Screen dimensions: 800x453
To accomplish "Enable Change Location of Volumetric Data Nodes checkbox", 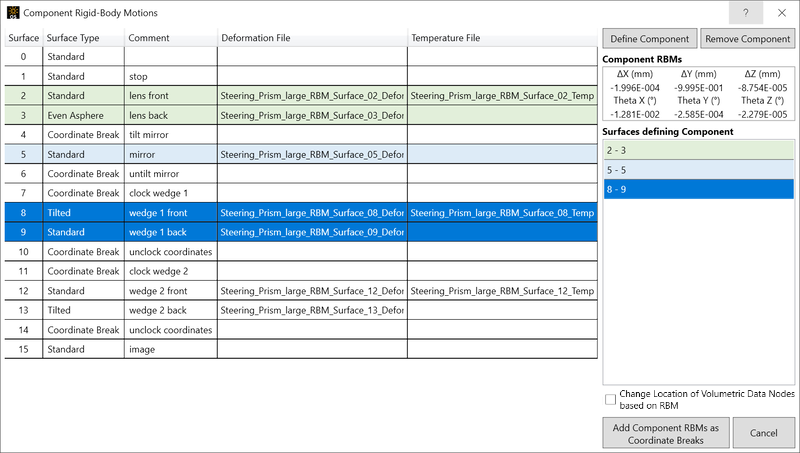I will [x=610, y=399].
